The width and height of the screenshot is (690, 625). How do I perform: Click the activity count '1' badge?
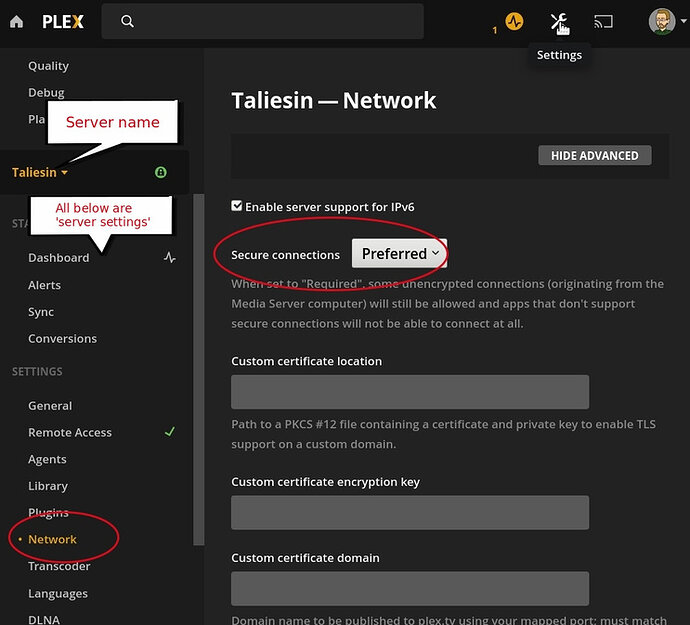tap(495, 30)
